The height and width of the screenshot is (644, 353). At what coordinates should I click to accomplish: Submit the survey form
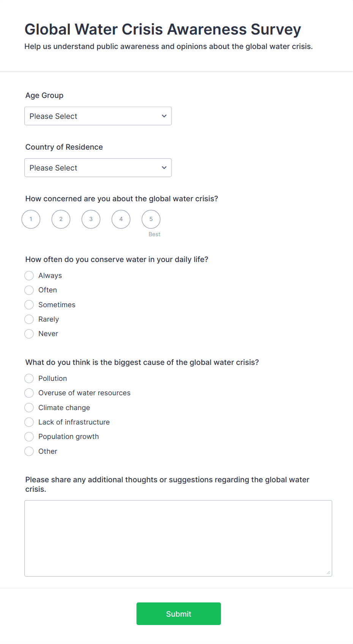[x=178, y=614]
